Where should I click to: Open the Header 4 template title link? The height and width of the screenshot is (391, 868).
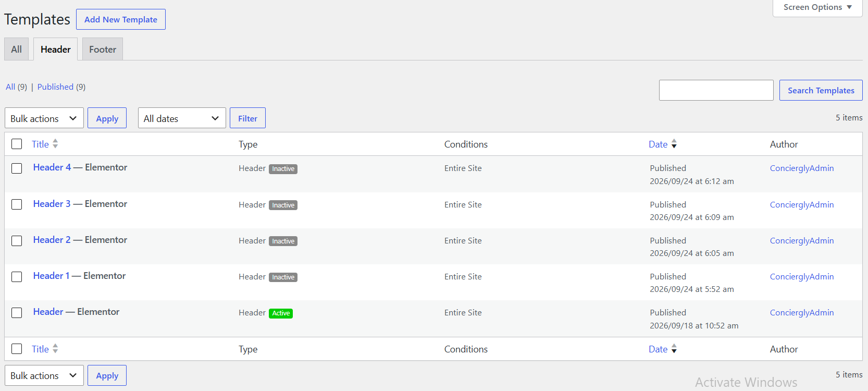(52, 167)
